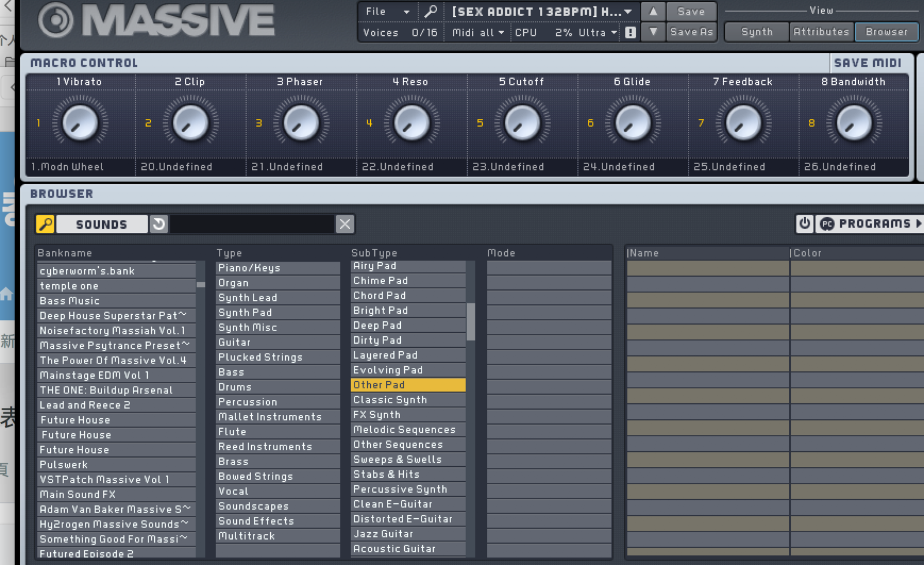Select the Distorted E-Guitar subtype
The height and width of the screenshot is (565, 924).
408,519
